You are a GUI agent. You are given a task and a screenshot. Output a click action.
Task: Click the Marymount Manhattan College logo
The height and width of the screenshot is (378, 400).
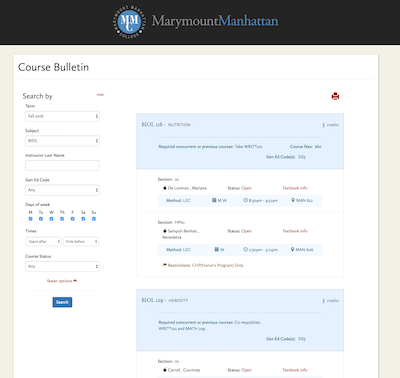[x=129, y=21]
